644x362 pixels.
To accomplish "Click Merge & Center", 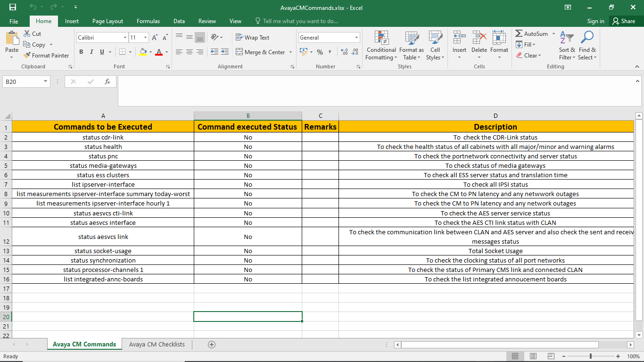I will pyautogui.click(x=261, y=52).
